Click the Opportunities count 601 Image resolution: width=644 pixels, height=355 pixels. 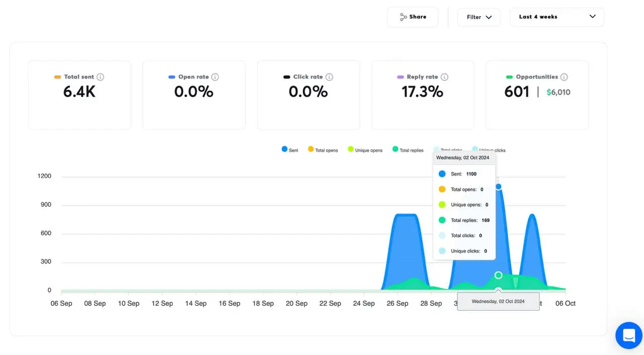pos(517,92)
